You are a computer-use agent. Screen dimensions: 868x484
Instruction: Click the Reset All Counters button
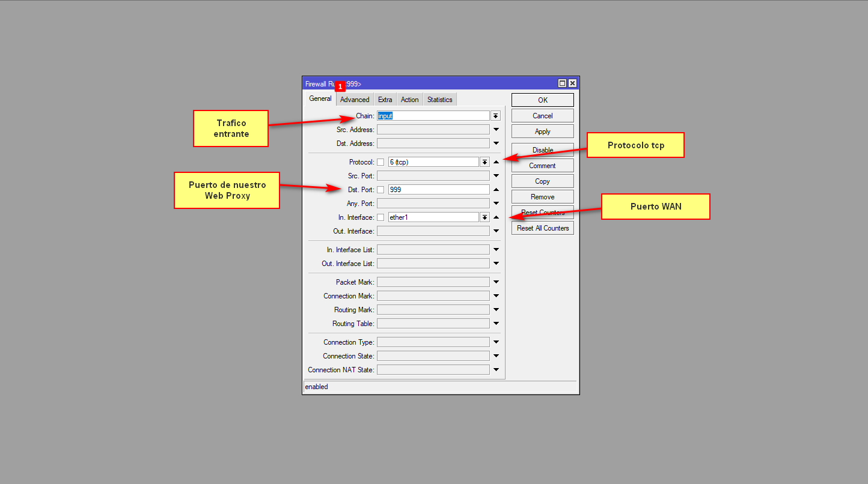coord(542,228)
